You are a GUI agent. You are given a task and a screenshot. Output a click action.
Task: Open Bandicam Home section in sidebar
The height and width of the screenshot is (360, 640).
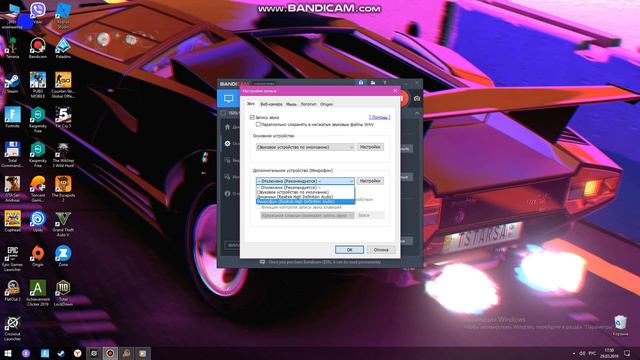(x=227, y=127)
